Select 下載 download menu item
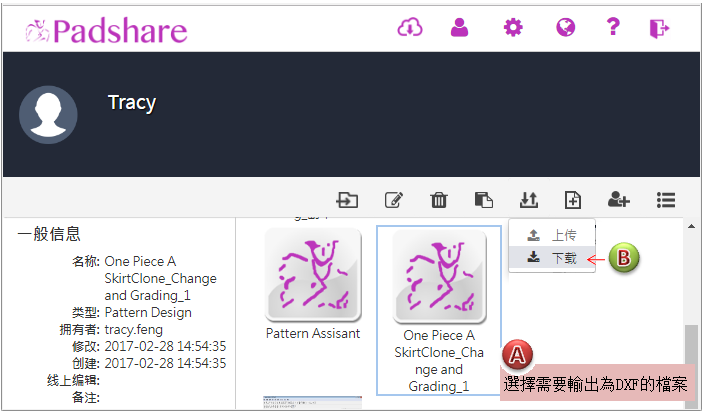 (x=552, y=258)
